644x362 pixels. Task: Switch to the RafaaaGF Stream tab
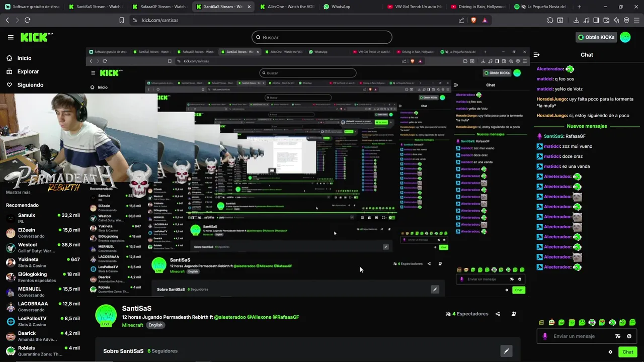(160, 7)
